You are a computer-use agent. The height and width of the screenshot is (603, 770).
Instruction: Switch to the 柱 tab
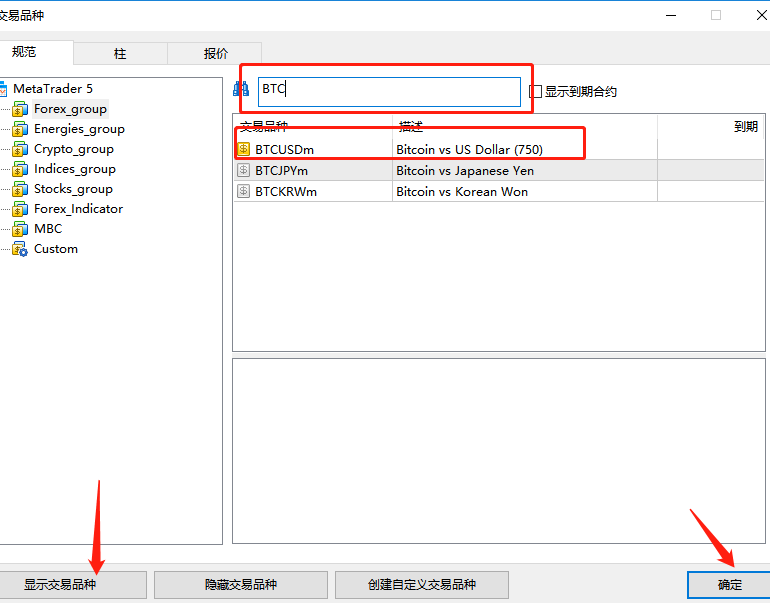click(120, 54)
